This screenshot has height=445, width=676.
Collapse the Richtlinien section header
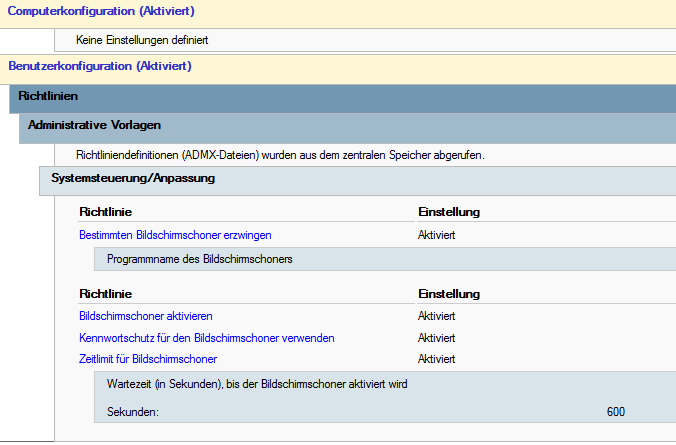48,96
